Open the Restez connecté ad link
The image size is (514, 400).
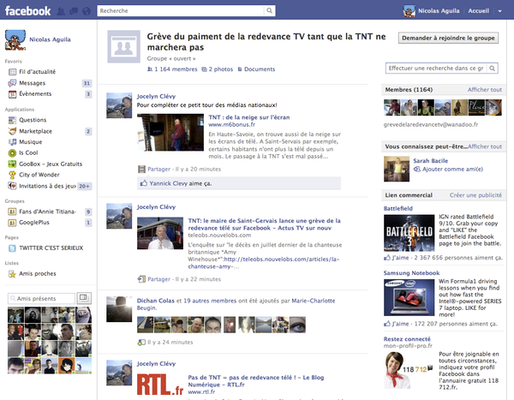coord(407,339)
